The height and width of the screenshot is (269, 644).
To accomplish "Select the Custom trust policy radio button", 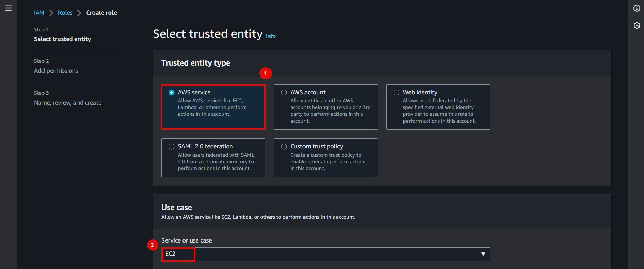I will [x=284, y=146].
